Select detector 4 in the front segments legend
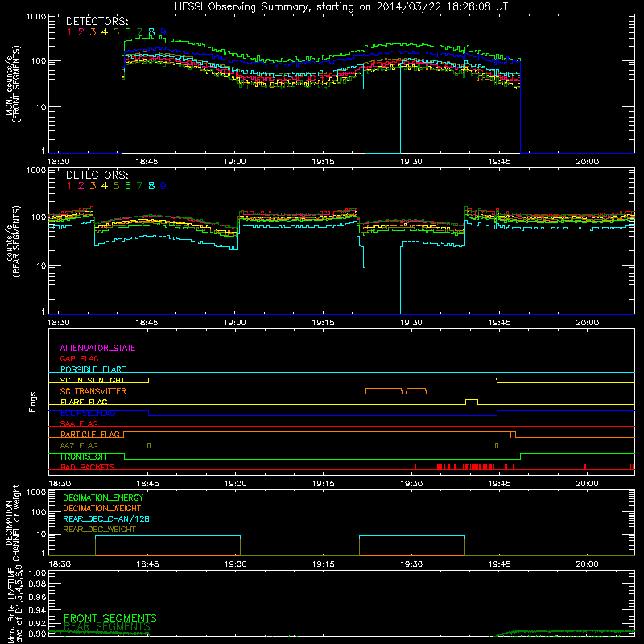 105,32
